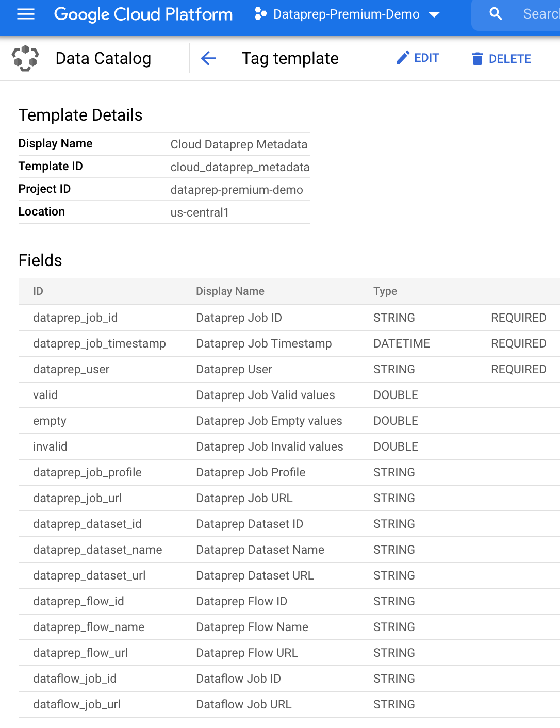Click the Fields section heading
The image size is (560, 728).
pyautogui.click(x=40, y=260)
